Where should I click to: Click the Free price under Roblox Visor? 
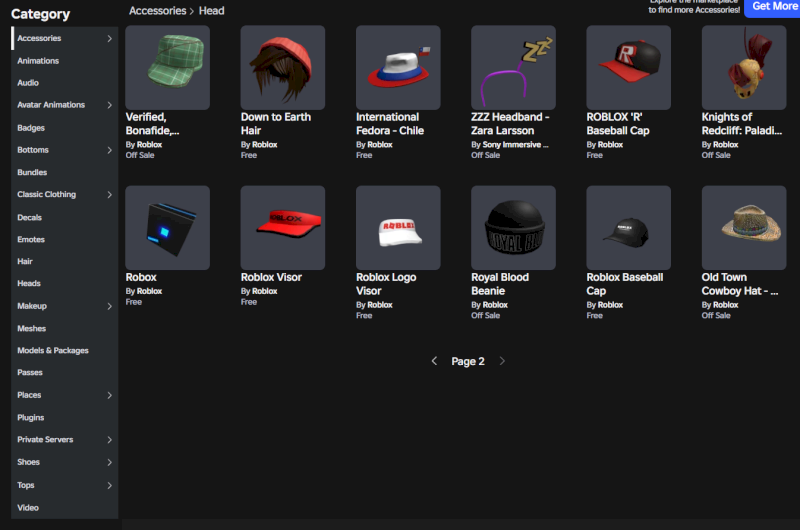pyautogui.click(x=249, y=302)
